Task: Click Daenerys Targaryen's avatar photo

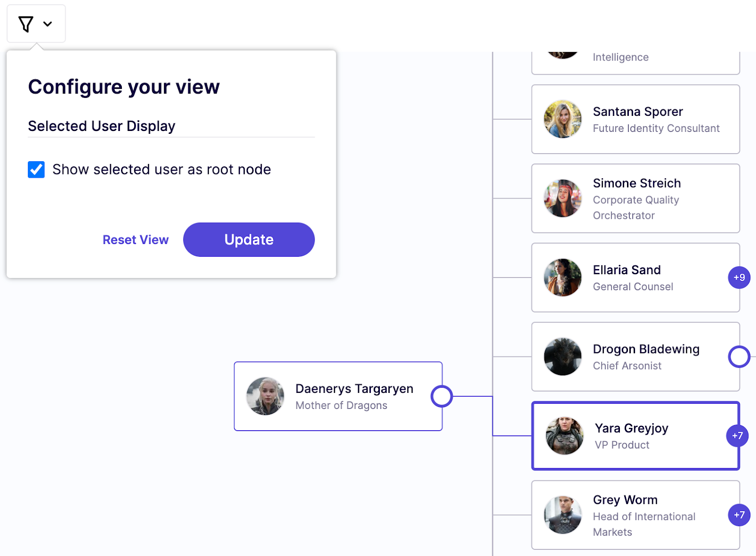Action: (266, 396)
